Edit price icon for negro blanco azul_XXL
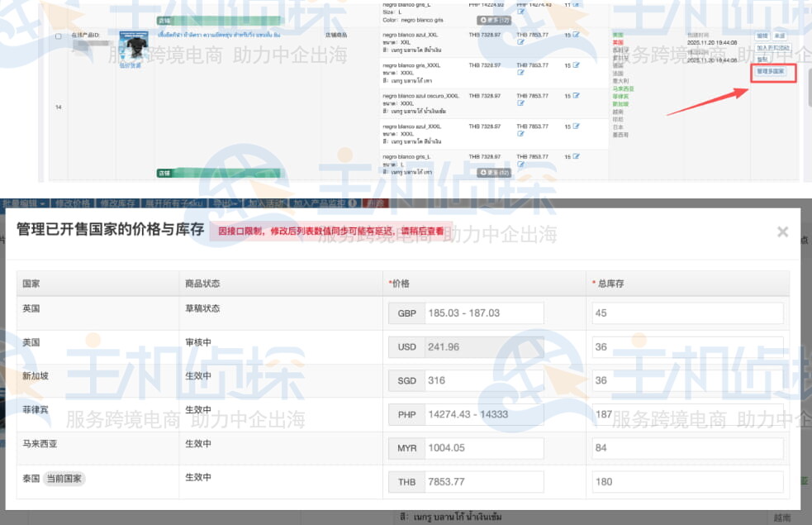The image size is (812, 525). (x=520, y=42)
